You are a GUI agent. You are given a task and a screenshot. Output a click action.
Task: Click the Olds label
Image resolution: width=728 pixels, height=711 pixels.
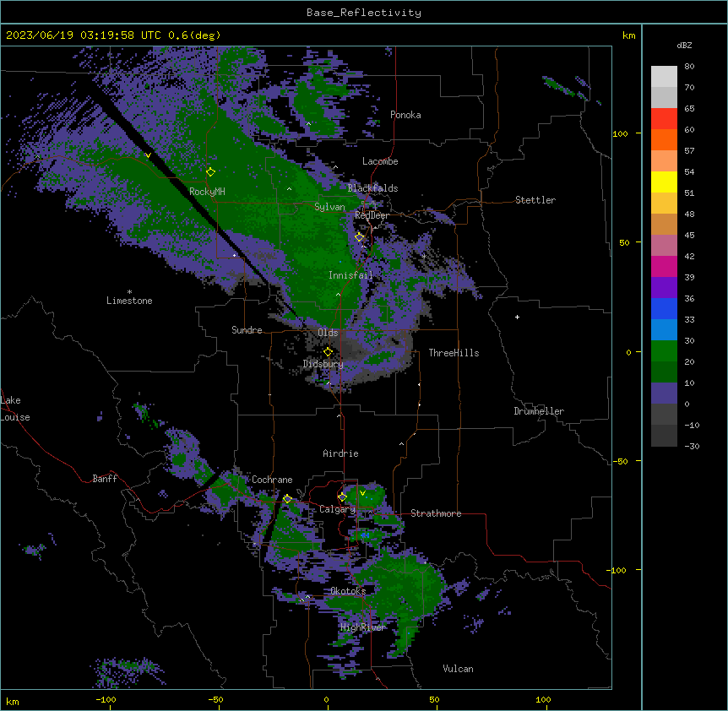(328, 333)
